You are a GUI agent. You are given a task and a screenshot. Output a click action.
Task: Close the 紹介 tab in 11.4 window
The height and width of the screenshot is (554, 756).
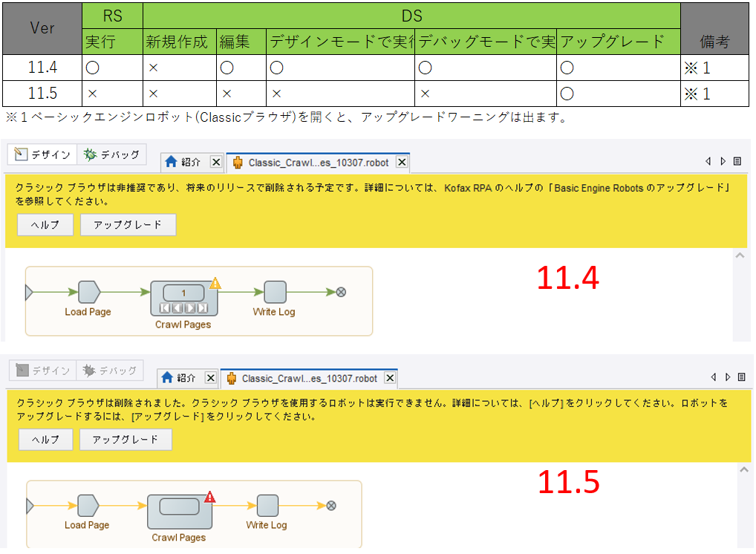coord(216,162)
